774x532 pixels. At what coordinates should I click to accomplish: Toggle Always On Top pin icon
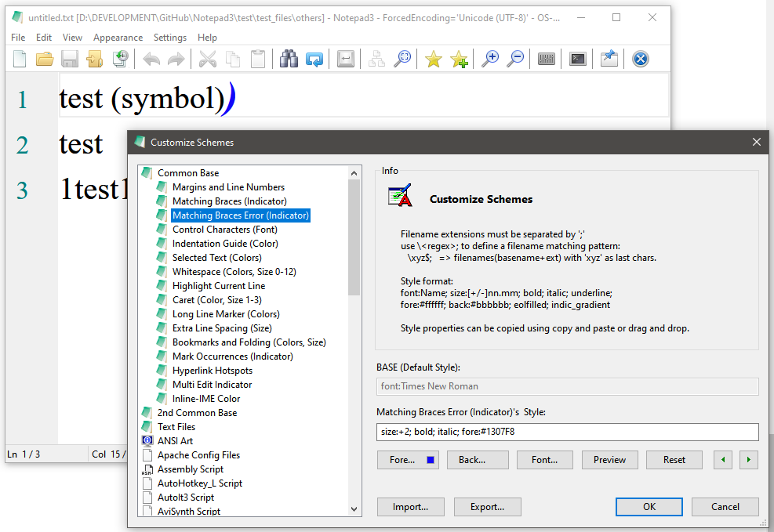tap(609, 60)
